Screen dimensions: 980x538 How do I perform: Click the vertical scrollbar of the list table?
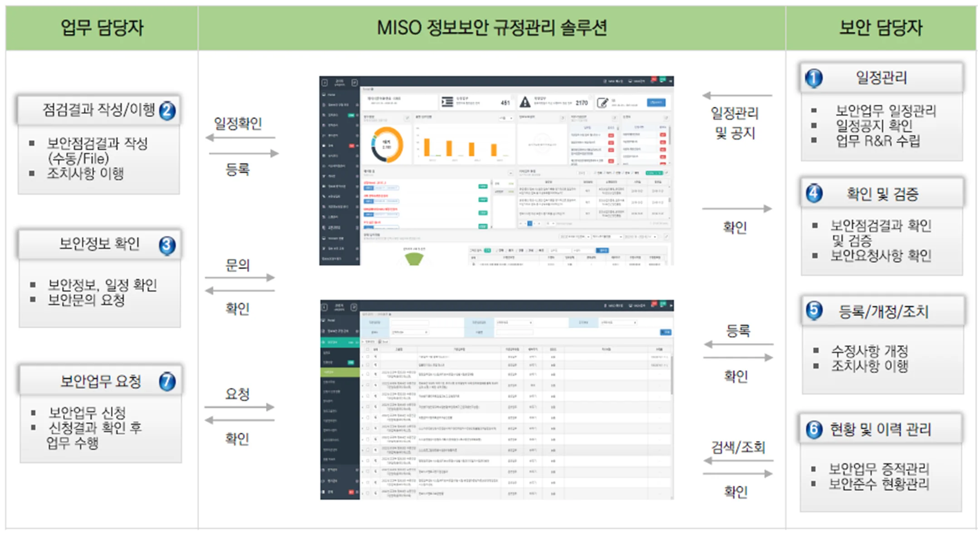[672, 375]
